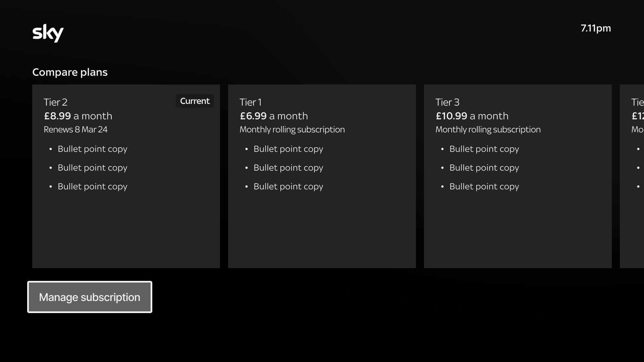
Task: Click the £6.99 a month price
Action: point(274,116)
